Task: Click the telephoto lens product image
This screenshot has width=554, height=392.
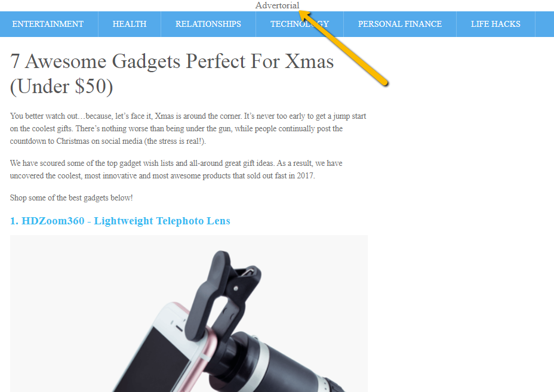Action: [x=189, y=314]
